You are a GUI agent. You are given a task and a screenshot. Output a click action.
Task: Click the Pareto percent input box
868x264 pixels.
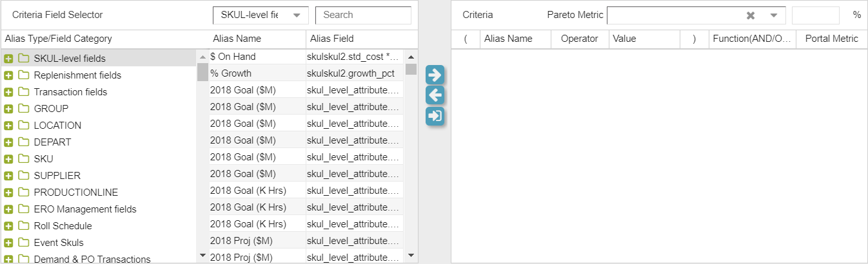tap(815, 15)
